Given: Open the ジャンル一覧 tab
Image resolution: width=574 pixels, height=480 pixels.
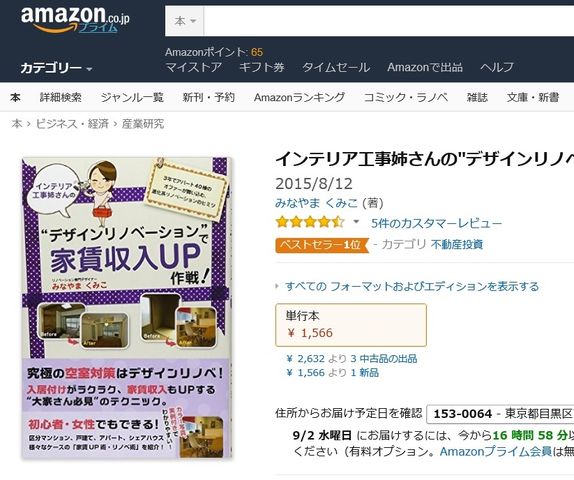Looking at the screenshot, I should point(132,97).
